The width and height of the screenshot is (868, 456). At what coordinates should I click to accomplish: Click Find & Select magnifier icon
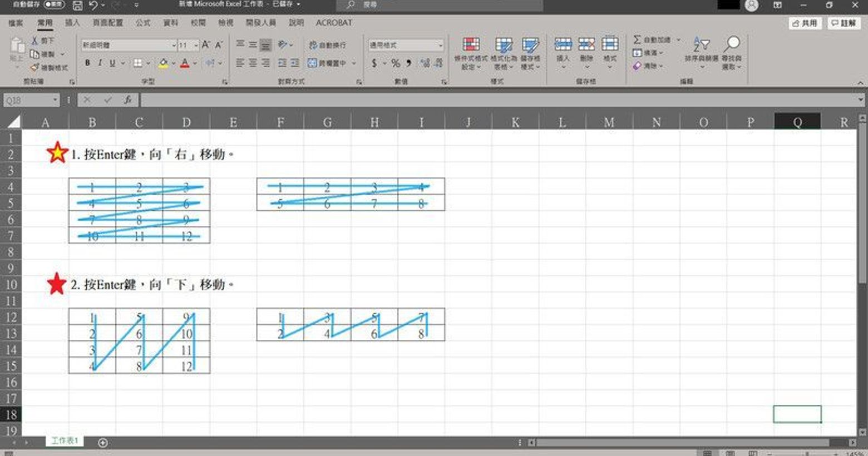[732, 44]
